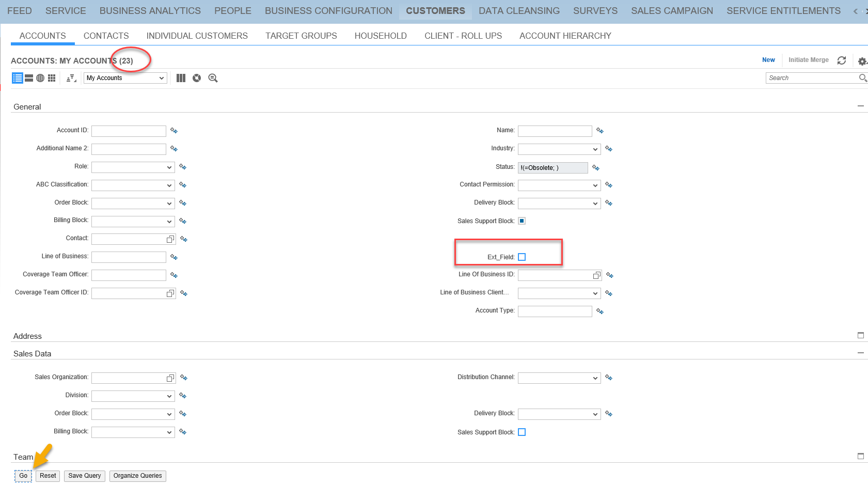Open the Division dropdown
This screenshot has width=868, height=485.
[x=133, y=396]
